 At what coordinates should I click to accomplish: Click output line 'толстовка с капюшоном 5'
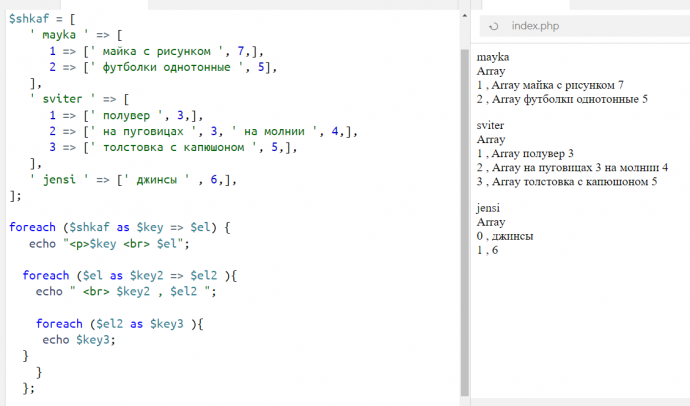point(567,182)
